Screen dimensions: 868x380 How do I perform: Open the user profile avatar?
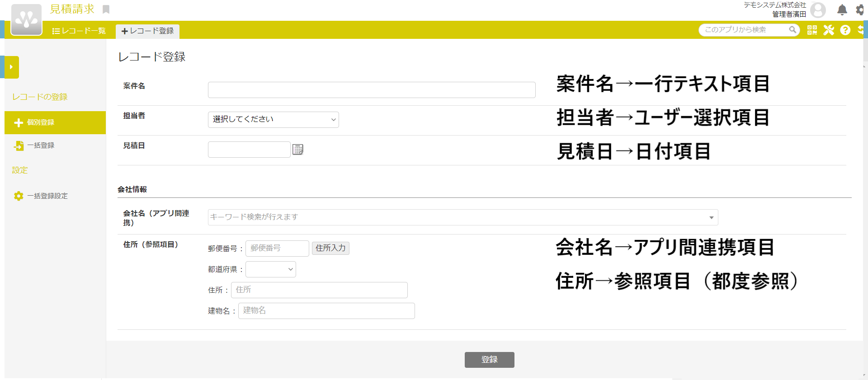tap(818, 10)
